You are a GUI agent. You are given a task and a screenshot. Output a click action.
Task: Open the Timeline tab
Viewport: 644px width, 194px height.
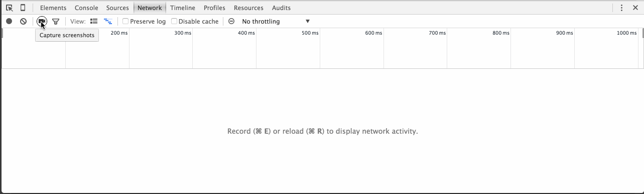point(183,8)
